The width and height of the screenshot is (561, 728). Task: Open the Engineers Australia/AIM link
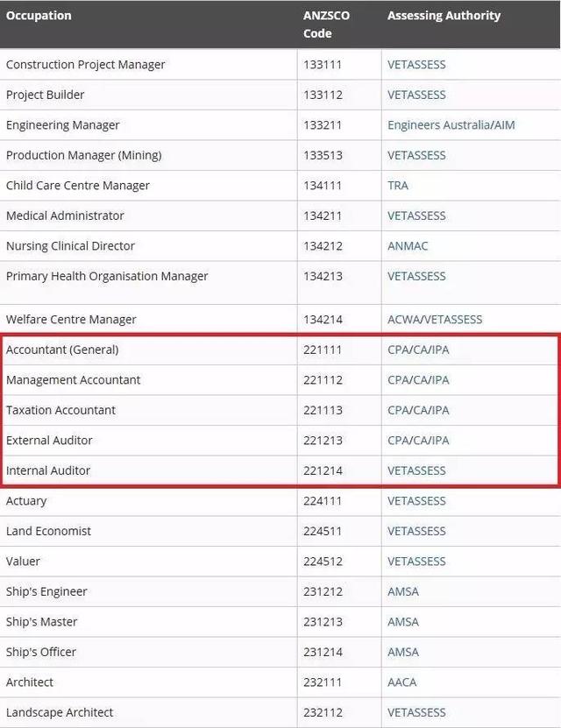click(451, 125)
